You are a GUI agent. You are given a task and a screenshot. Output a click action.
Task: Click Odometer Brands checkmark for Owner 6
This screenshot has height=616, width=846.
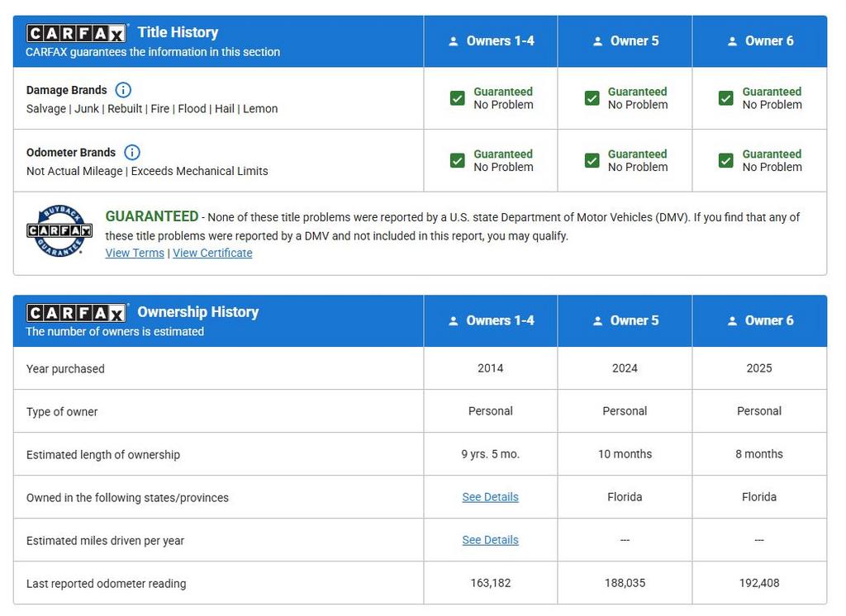(x=725, y=160)
